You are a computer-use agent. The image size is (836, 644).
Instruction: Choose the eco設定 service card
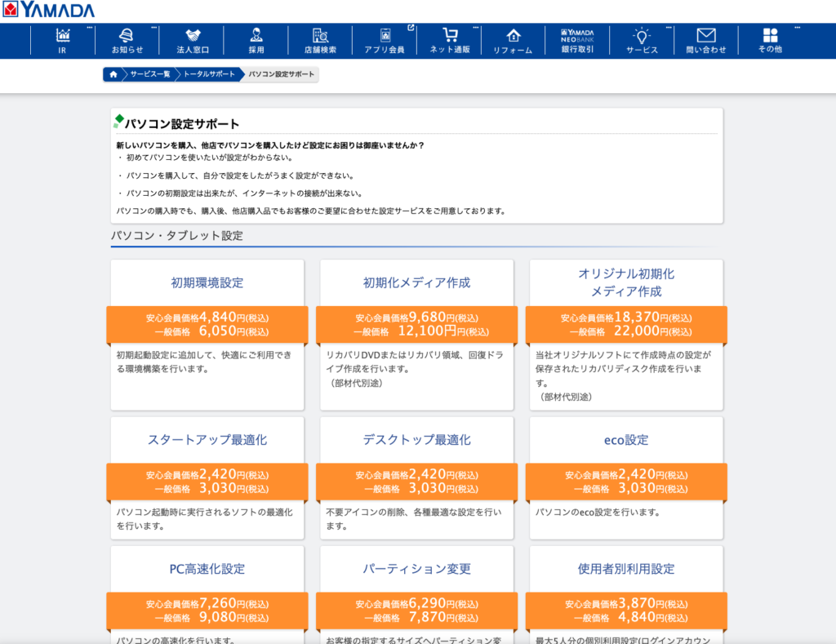(x=625, y=440)
